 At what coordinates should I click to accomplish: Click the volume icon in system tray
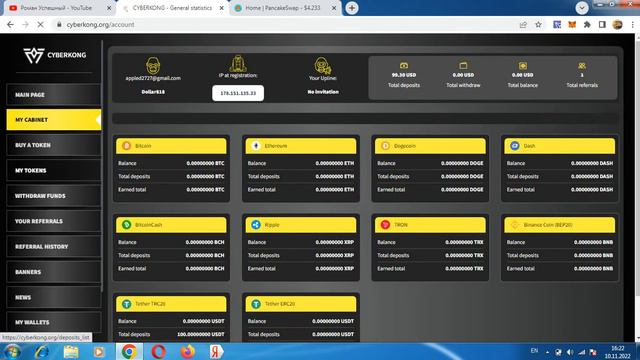click(x=570, y=352)
